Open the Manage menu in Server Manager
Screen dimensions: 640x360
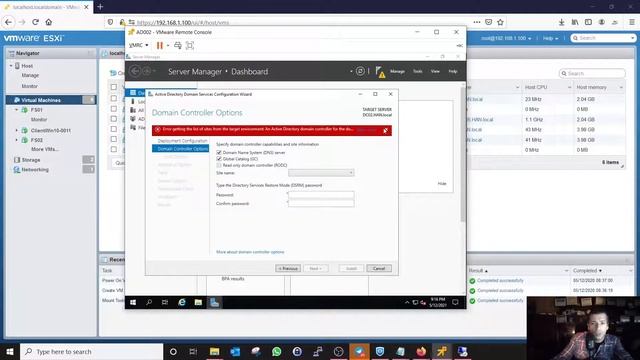pos(397,71)
